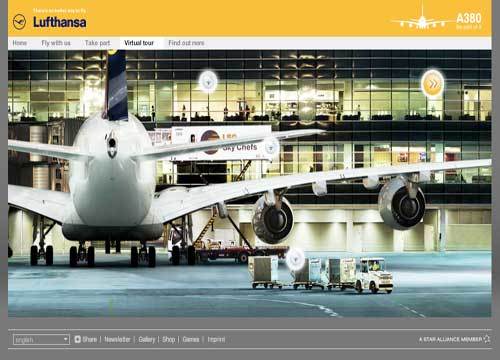Visit the Shop link
This screenshot has width=500, height=360.
click(169, 339)
